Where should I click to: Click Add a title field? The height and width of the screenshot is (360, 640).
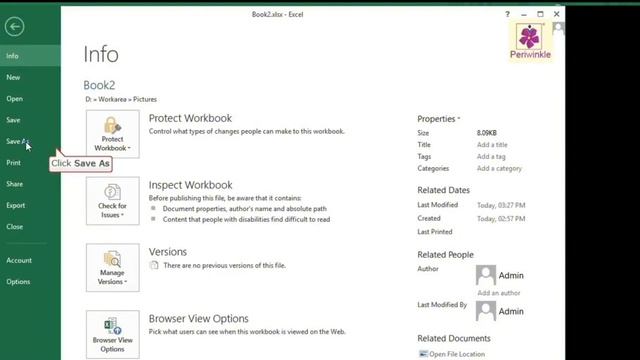pyautogui.click(x=492, y=145)
